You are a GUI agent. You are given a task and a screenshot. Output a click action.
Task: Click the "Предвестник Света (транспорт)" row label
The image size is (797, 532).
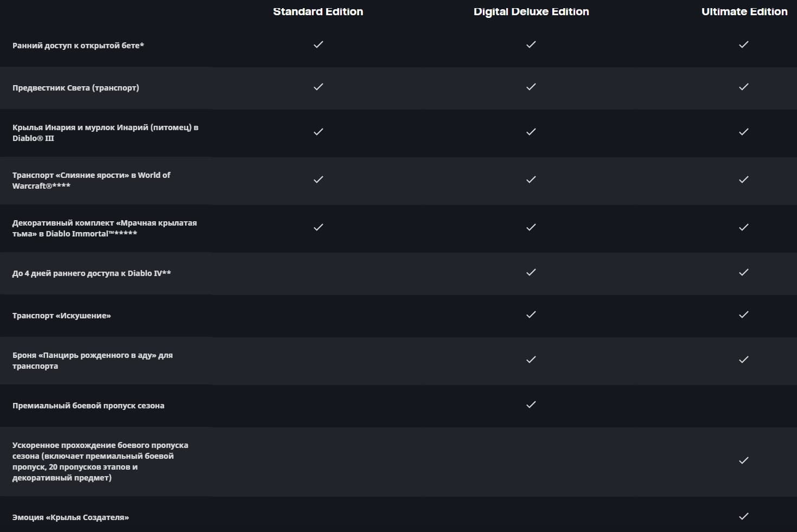coord(75,88)
